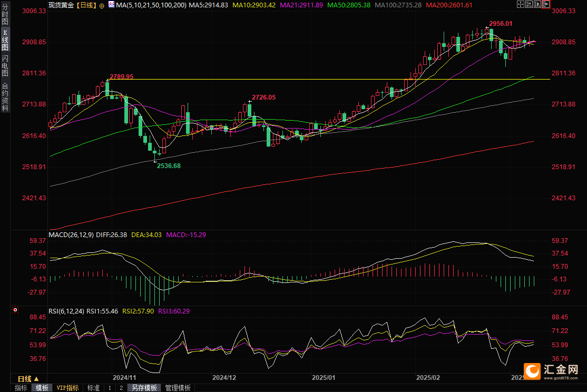Click the RSI1:55.46 value
The width and height of the screenshot is (587, 392).
click(102, 311)
